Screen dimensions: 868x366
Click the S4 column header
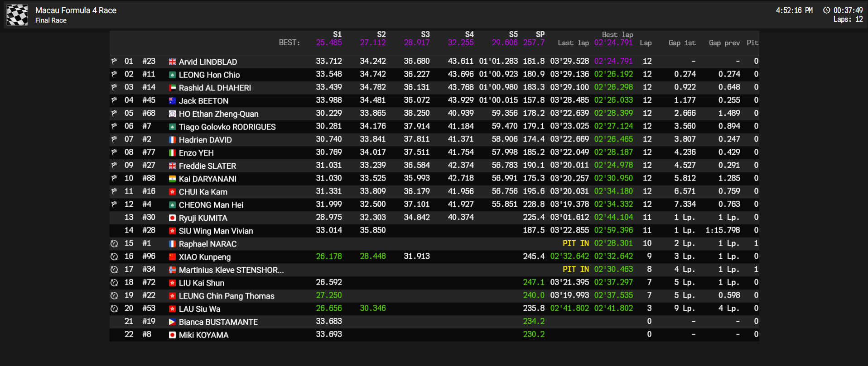[469, 34]
